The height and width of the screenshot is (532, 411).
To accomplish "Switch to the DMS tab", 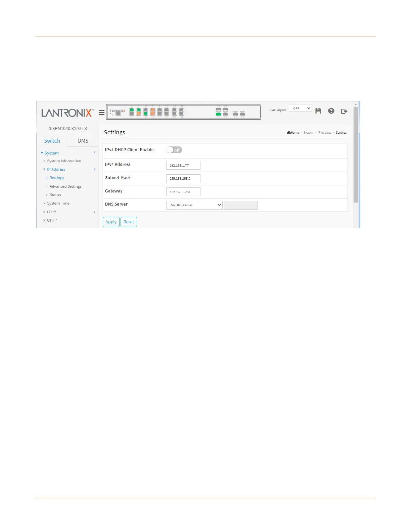I will 83,141.
